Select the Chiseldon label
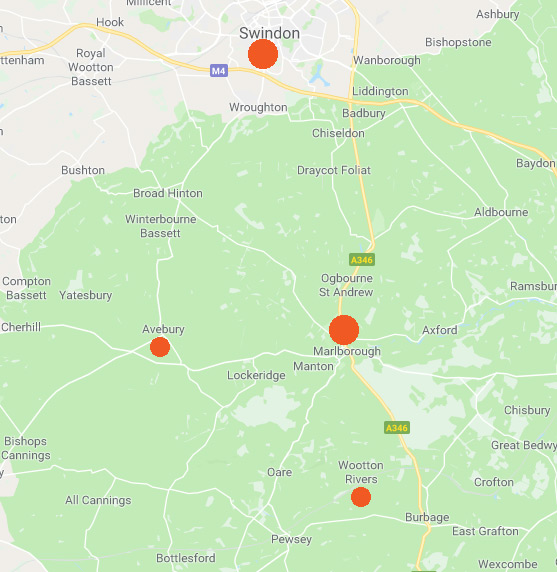Image resolution: width=557 pixels, height=572 pixels. (338, 133)
